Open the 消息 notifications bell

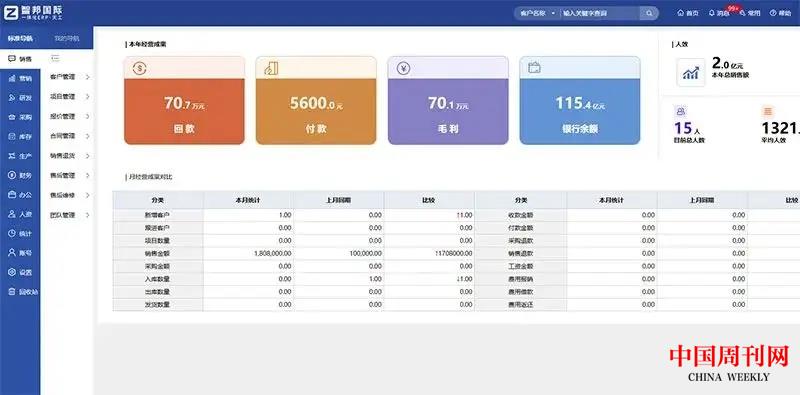click(712, 13)
